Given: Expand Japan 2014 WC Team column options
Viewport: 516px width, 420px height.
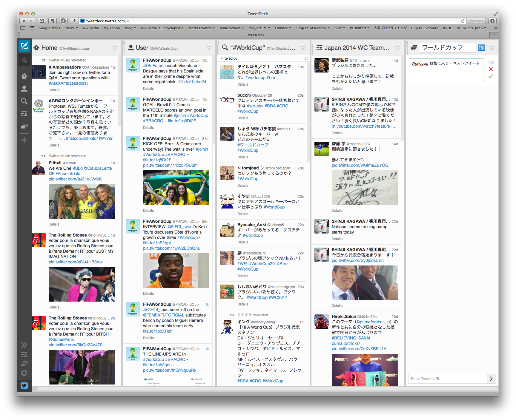Looking at the screenshot, I should click(x=397, y=48).
